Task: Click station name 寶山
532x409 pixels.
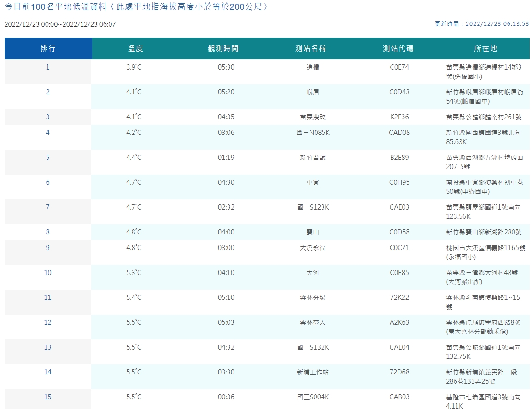Action: pyautogui.click(x=312, y=232)
